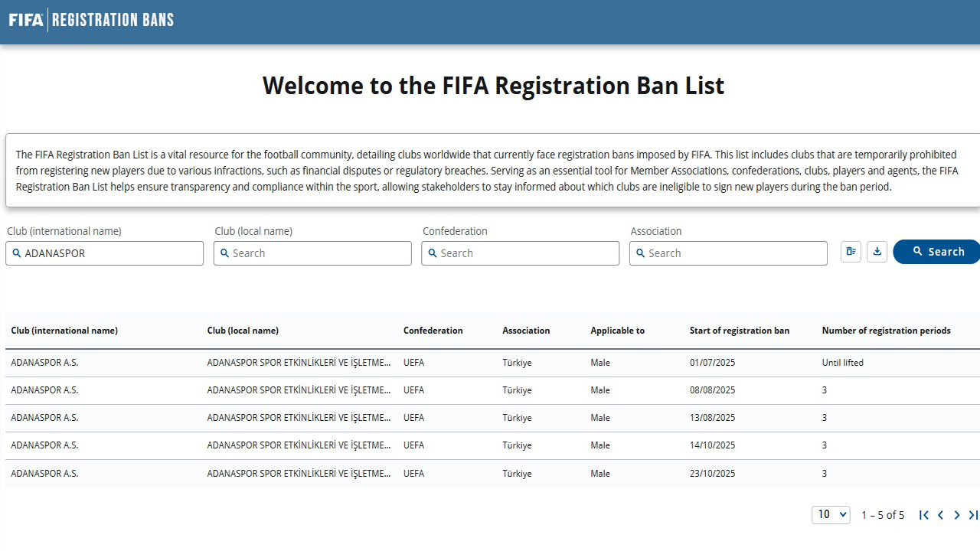Open the Association search box
This screenshot has height=551, width=980.
[x=728, y=253]
